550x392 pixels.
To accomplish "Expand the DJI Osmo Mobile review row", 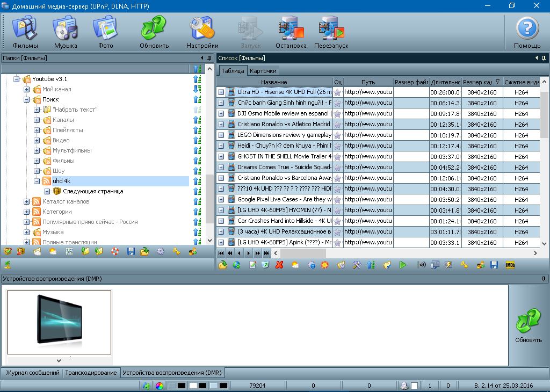I will click(221, 113).
